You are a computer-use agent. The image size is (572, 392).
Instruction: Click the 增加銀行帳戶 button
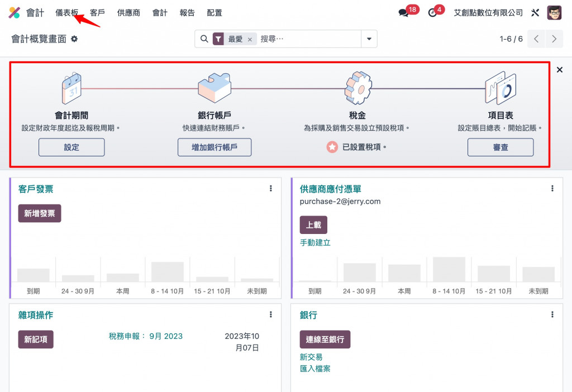(x=214, y=147)
